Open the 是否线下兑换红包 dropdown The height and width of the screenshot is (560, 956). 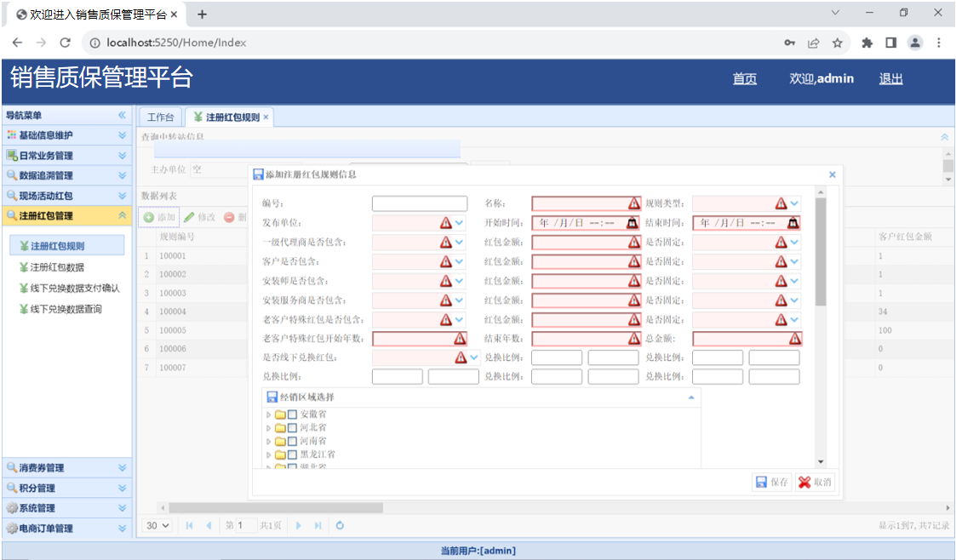(473, 357)
